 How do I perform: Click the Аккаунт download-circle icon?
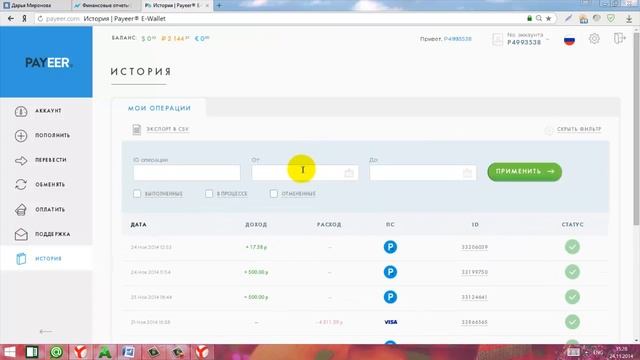click(x=21, y=111)
